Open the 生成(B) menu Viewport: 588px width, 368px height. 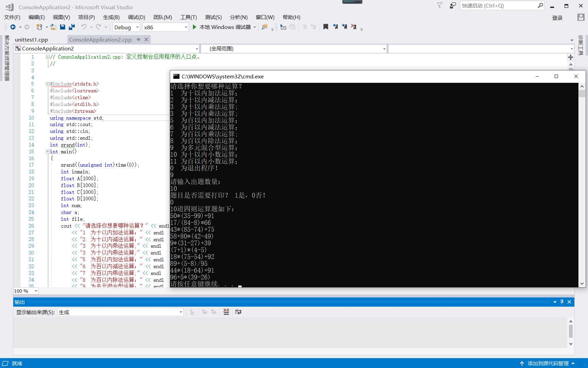click(111, 17)
